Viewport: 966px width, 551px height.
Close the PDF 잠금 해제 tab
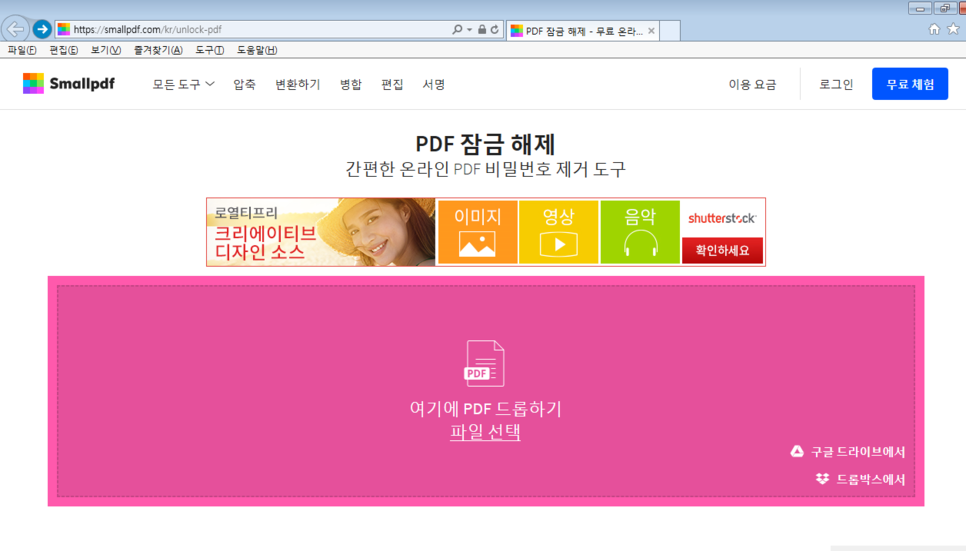pyautogui.click(x=651, y=31)
